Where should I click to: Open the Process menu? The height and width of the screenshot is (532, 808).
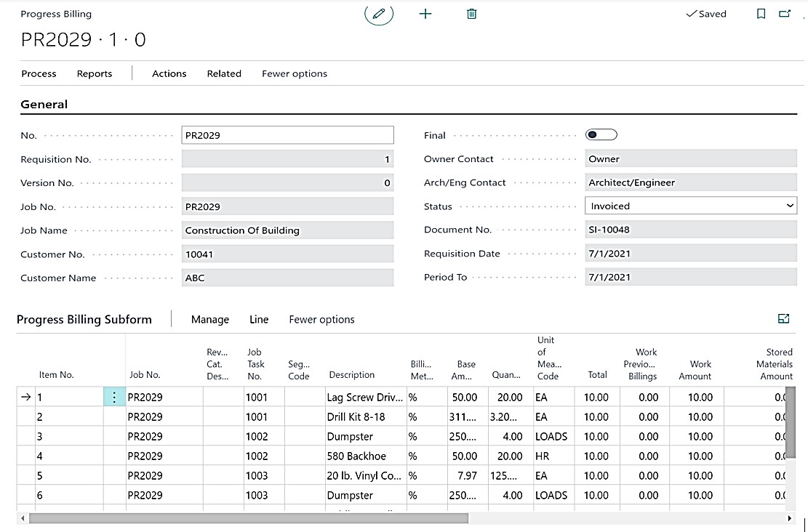39,73
